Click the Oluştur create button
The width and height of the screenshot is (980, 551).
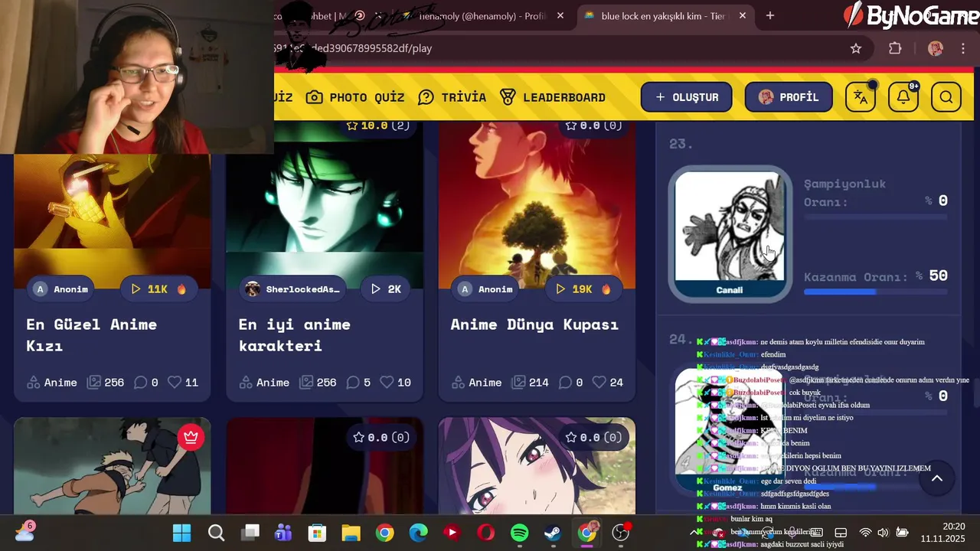pyautogui.click(x=686, y=97)
